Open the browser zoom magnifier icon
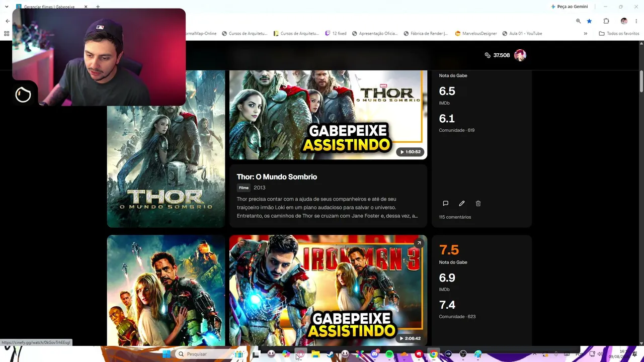The width and height of the screenshot is (644, 362). (578, 21)
